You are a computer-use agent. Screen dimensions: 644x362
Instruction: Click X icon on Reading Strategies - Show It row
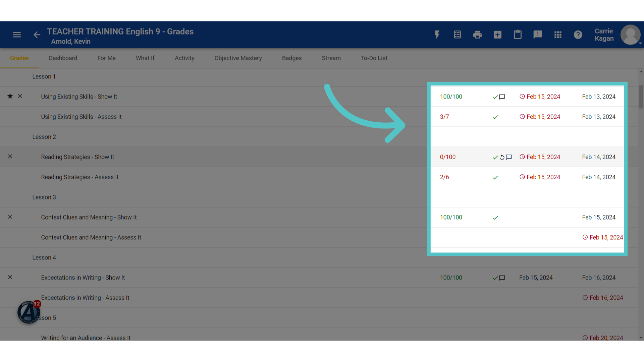[10, 157]
